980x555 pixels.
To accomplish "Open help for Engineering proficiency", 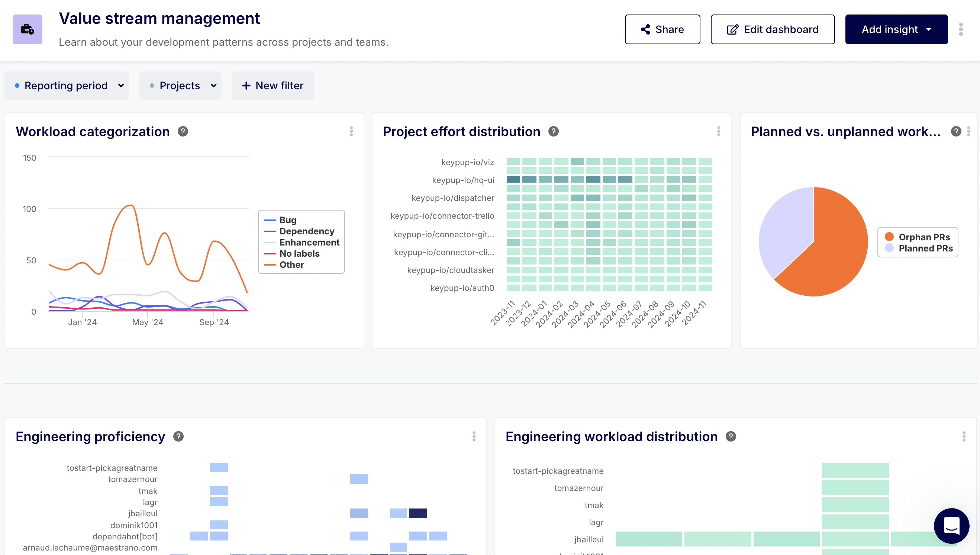I will [178, 436].
